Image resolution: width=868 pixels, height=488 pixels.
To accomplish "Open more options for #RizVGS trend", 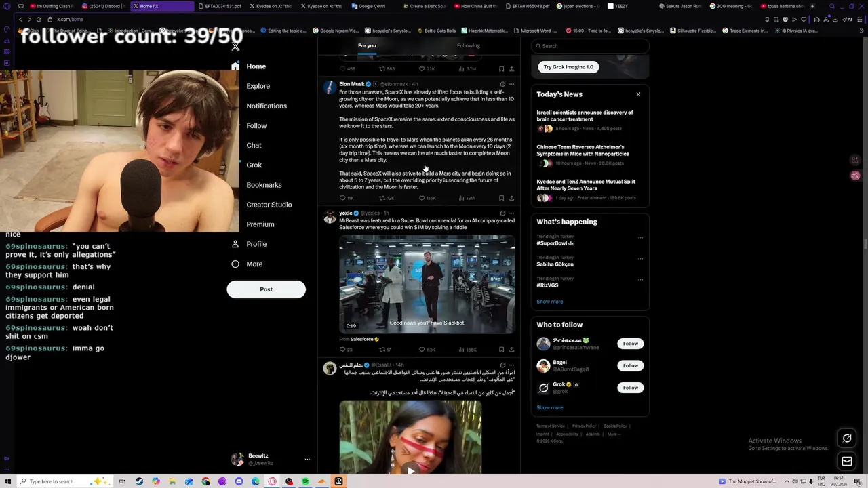I will pos(640,279).
